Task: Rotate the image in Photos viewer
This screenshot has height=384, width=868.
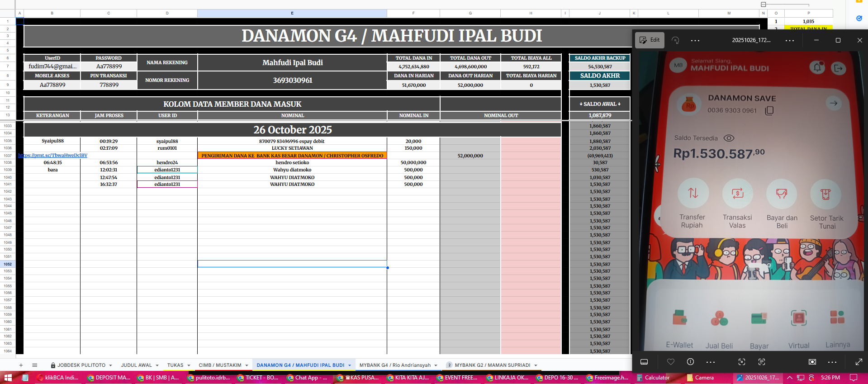Action: 675,40
